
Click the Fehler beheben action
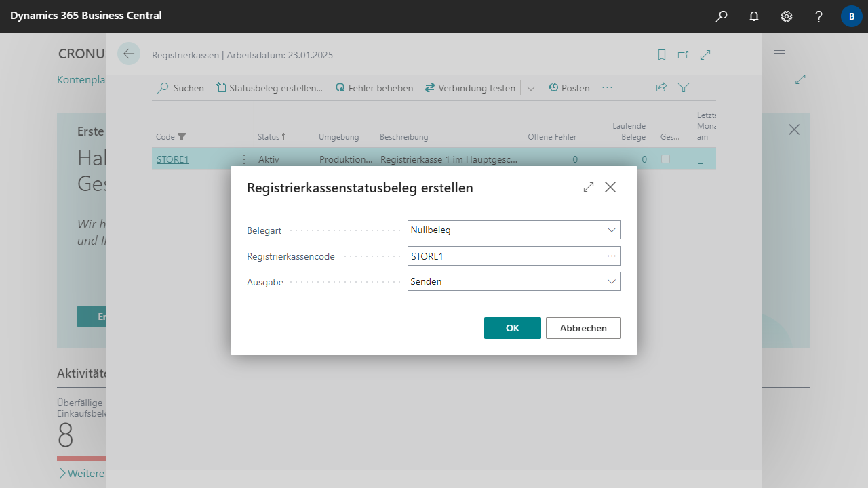(374, 88)
